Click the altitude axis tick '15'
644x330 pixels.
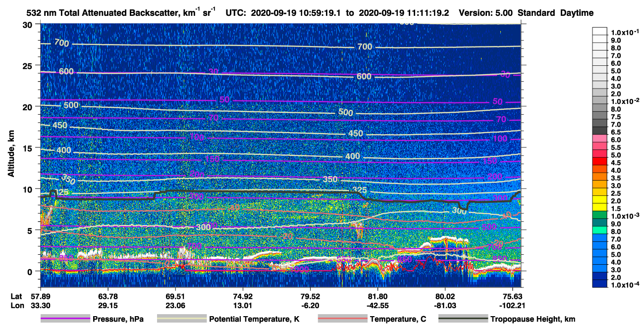pyautogui.click(x=28, y=148)
